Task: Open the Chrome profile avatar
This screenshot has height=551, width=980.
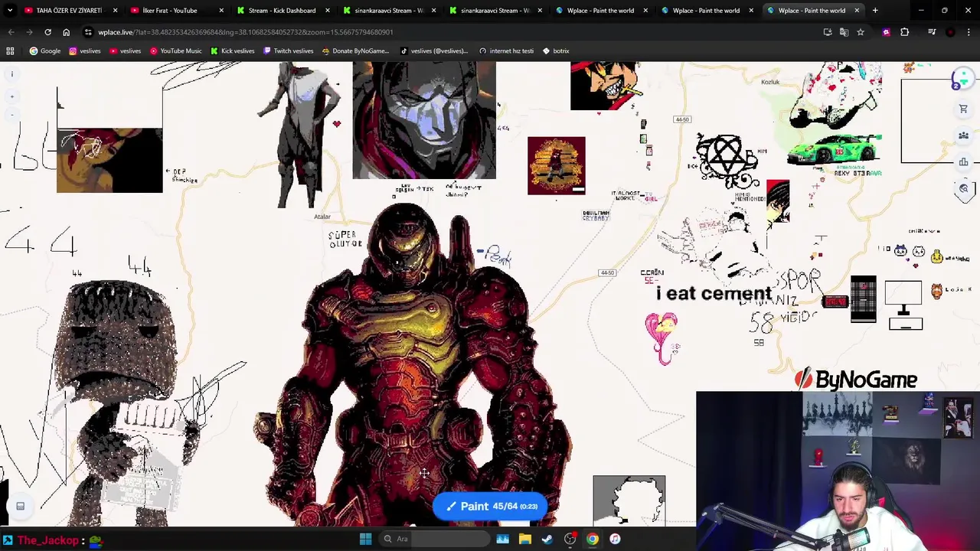Action: (951, 32)
